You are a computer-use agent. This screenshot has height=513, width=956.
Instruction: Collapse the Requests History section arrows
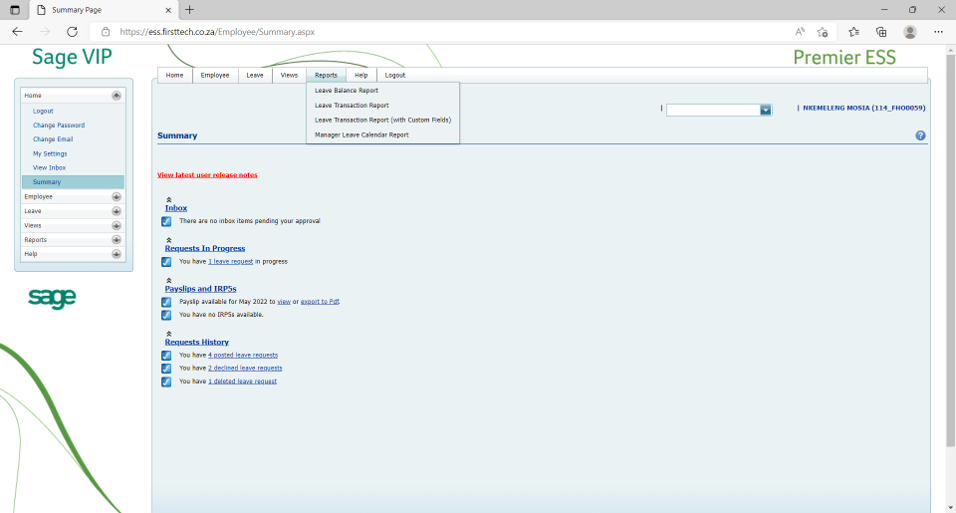[x=169, y=334]
